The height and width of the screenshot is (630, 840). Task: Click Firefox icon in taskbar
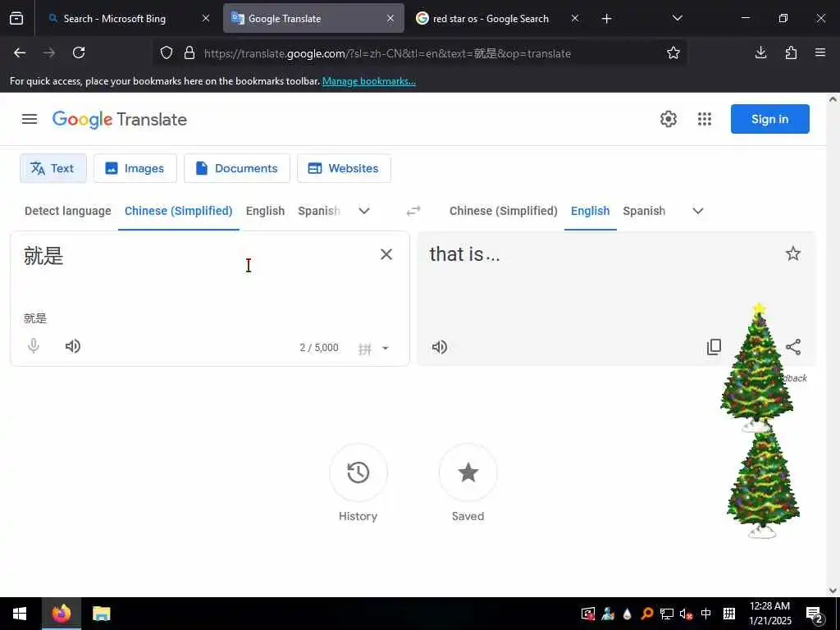tap(62, 614)
